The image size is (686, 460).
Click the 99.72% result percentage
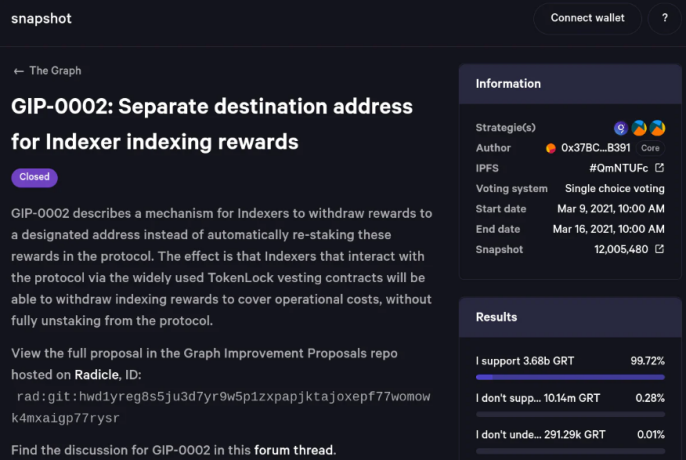coord(648,361)
